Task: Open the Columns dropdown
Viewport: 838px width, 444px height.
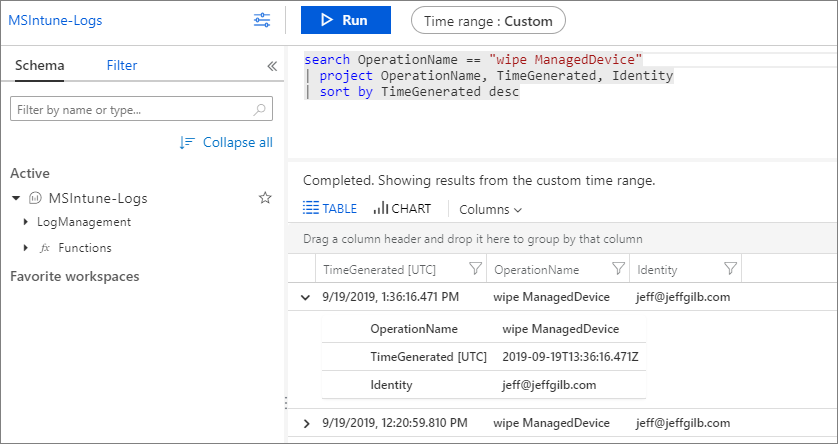Action: click(490, 209)
